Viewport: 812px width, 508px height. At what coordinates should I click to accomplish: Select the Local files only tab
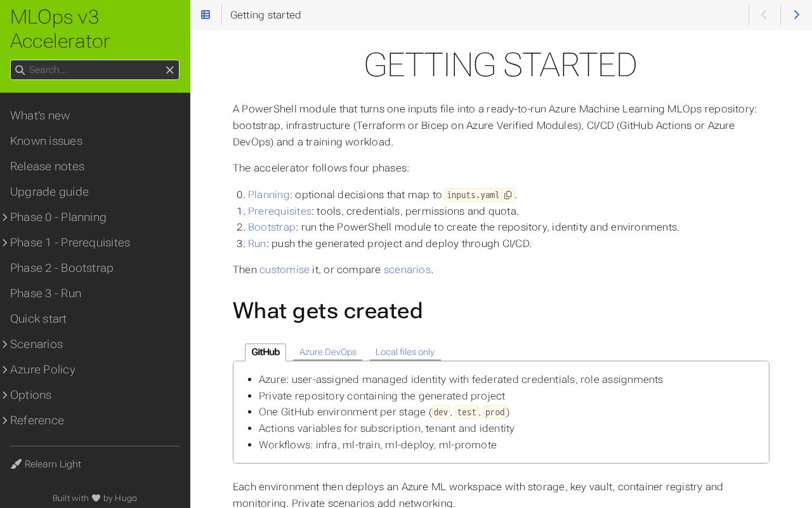pyautogui.click(x=405, y=352)
